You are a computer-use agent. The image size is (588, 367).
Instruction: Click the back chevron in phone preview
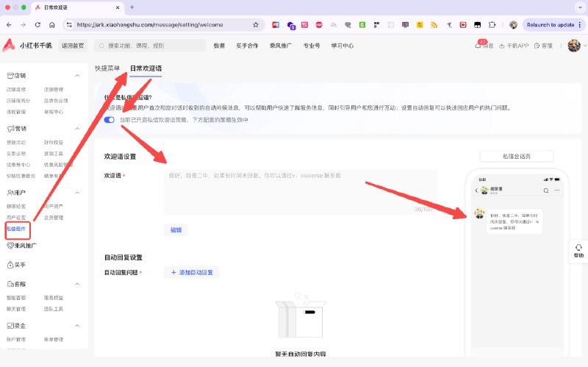[476, 190]
